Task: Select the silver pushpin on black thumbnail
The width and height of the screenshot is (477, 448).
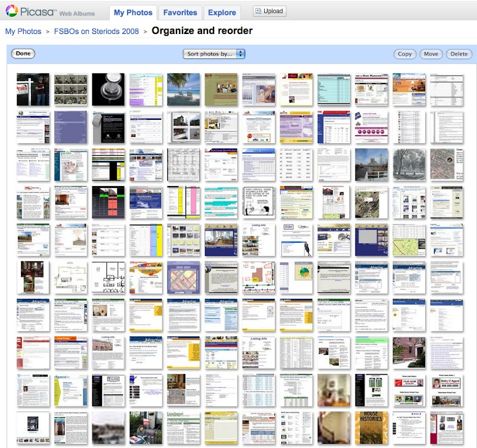Action: (108, 89)
